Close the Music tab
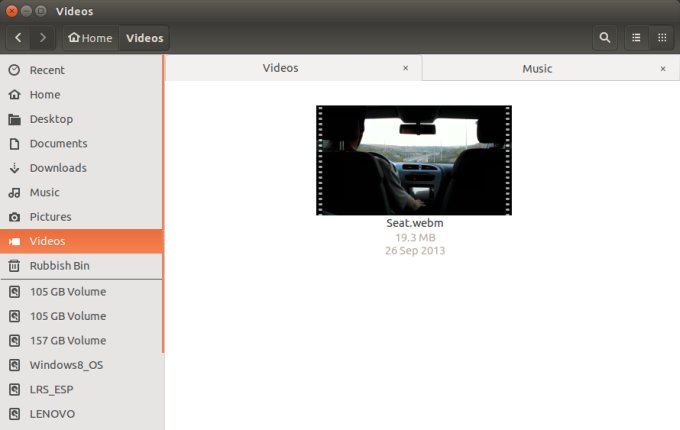 663,68
